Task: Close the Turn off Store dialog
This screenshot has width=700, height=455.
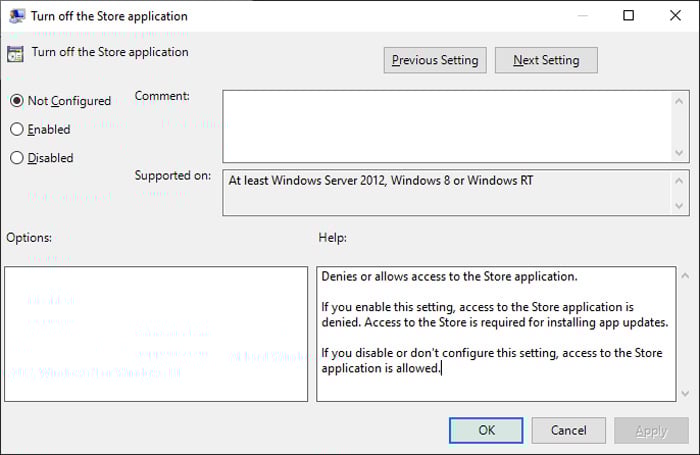Action: (673, 16)
